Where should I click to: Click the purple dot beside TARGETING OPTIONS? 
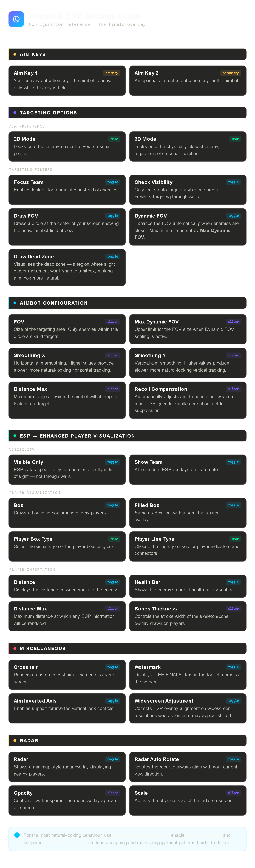pyautogui.click(x=15, y=113)
